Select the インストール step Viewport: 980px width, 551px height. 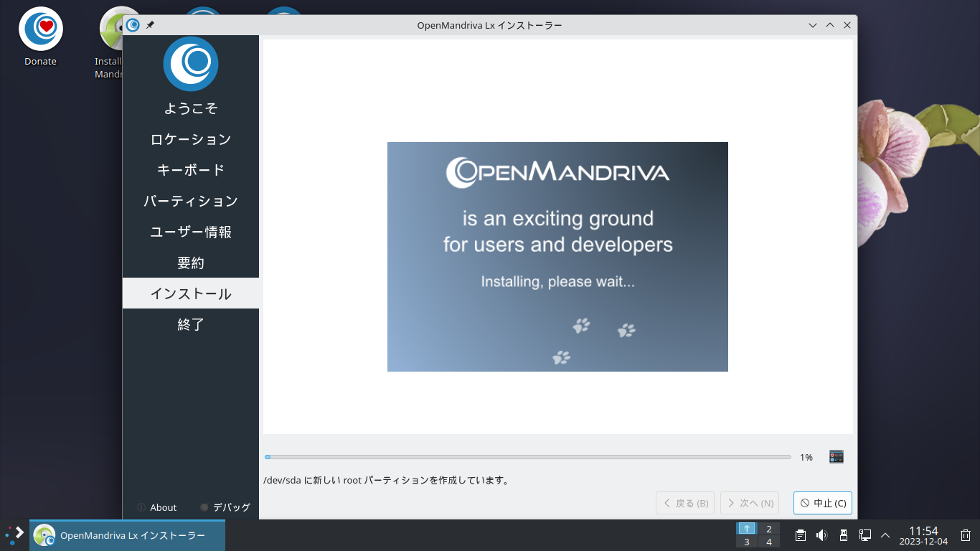[x=191, y=293]
